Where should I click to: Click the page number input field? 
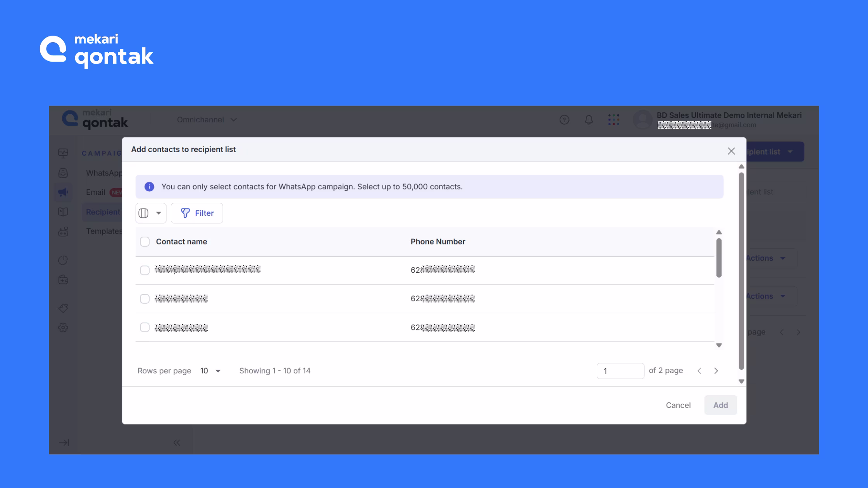point(620,371)
